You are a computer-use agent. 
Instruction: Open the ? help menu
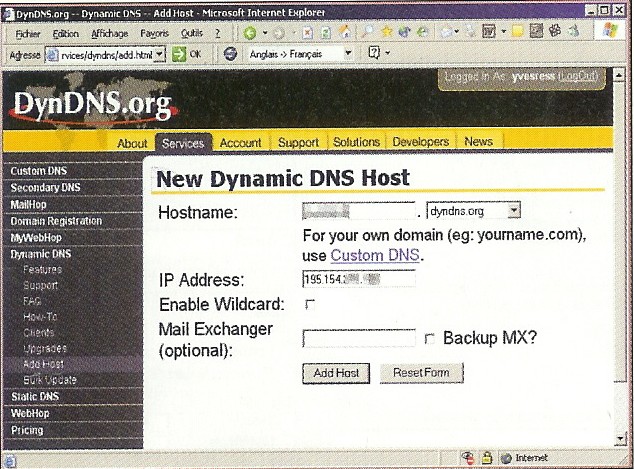point(218,33)
